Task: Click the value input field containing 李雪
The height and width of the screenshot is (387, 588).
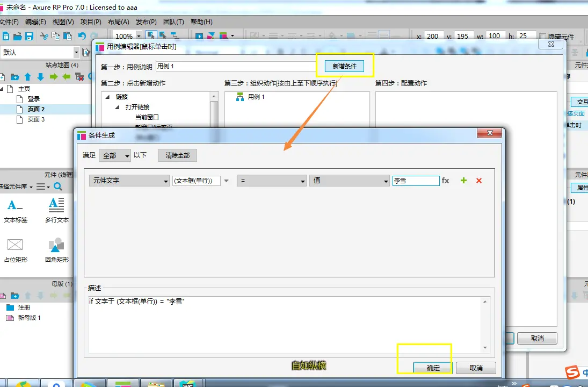Action: coord(416,181)
